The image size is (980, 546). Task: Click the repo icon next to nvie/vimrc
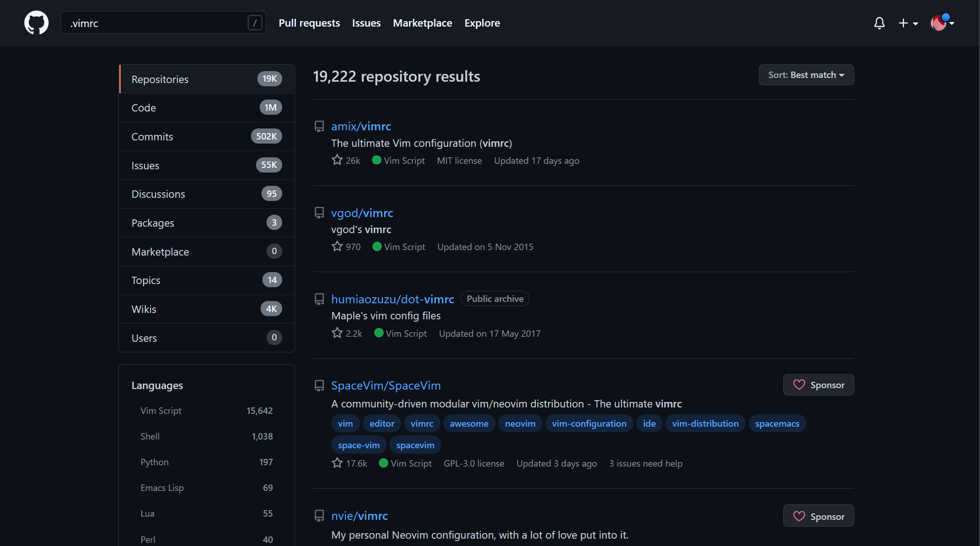point(319,516)
